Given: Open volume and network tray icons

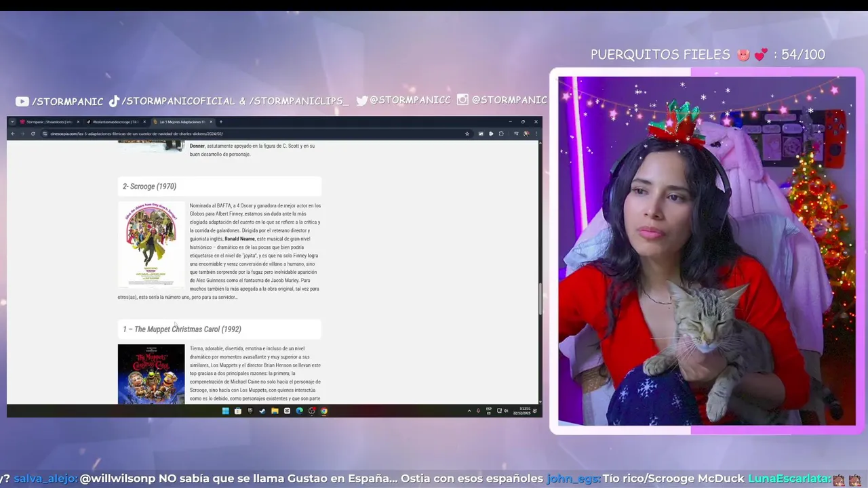Looking at the screenshot, I should pos(503,411).
